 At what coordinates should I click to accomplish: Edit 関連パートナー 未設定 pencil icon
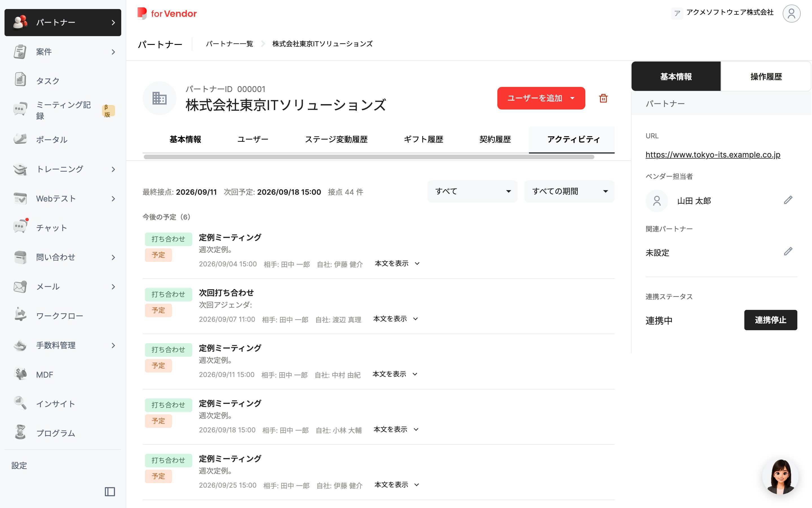click(x=788, y=252)
